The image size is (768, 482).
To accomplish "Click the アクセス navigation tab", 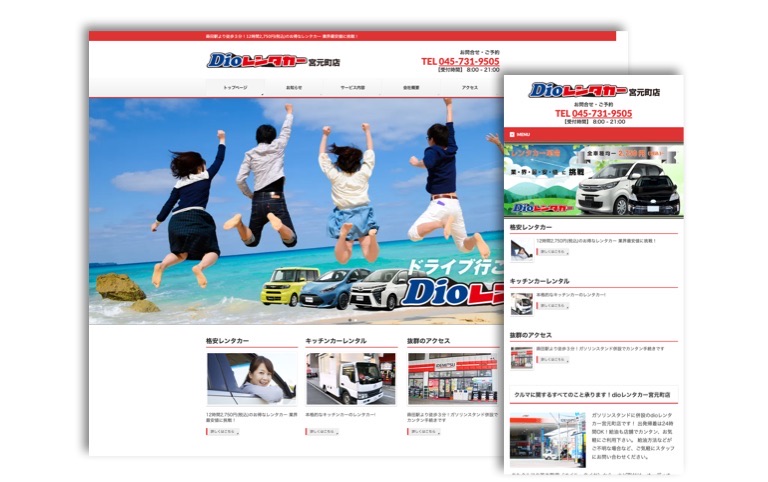I will [x=469, y=88].
